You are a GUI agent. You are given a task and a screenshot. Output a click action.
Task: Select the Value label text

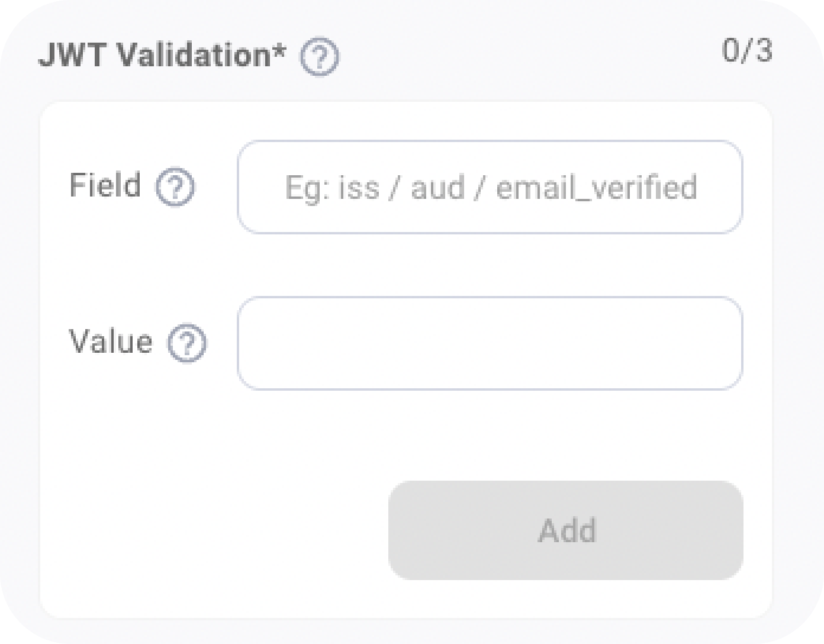pyautogui.click(x=110, y=342)
